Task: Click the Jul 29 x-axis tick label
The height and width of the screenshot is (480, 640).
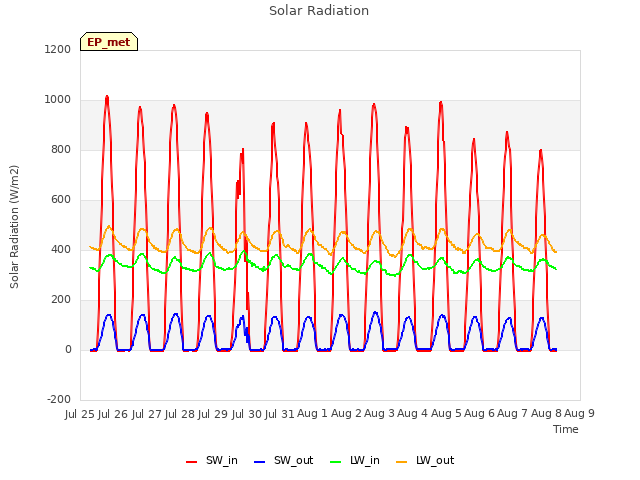Action: (x=213, y=414)
